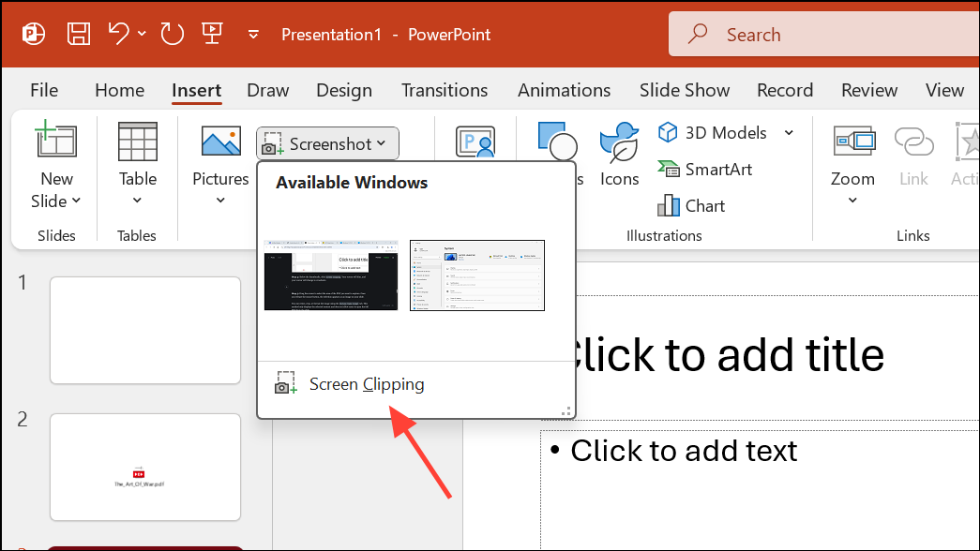Insert a SmartArt graphic

point(705,170)
